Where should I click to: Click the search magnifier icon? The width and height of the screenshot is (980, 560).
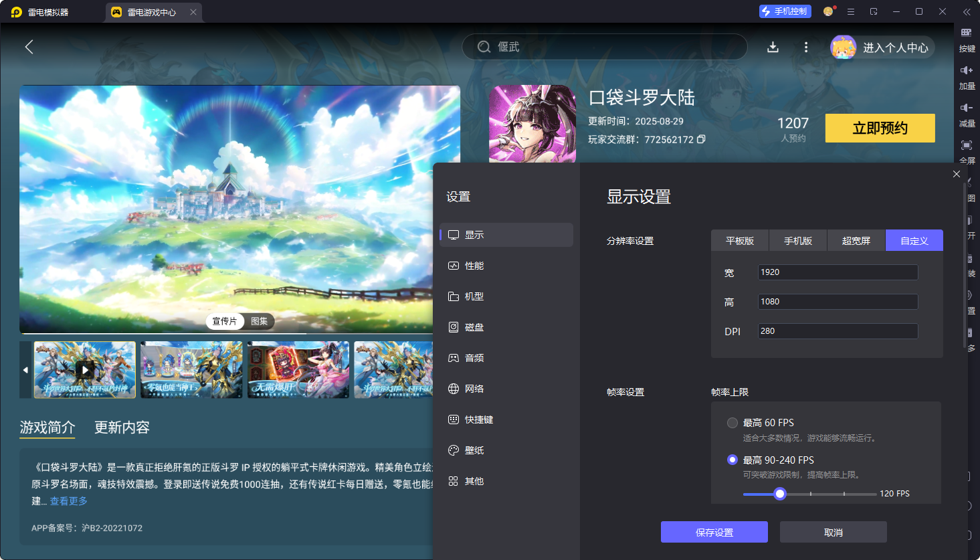click(x=484, y=47)
